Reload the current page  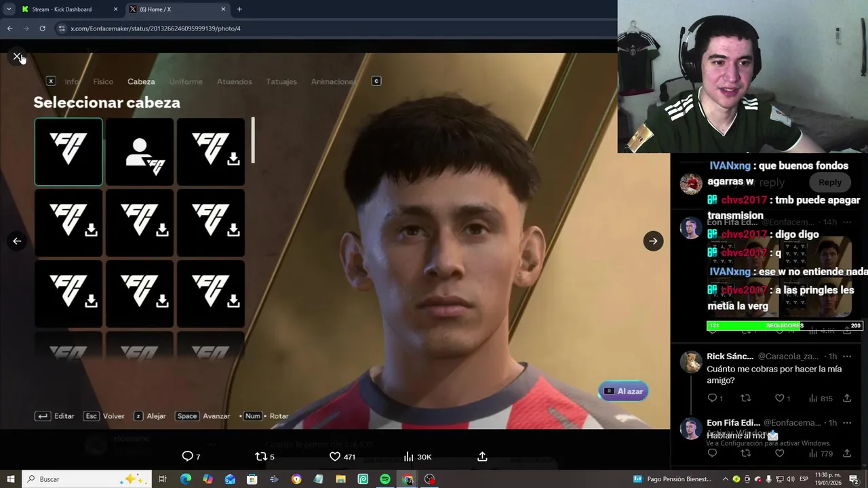pos(42,28)
